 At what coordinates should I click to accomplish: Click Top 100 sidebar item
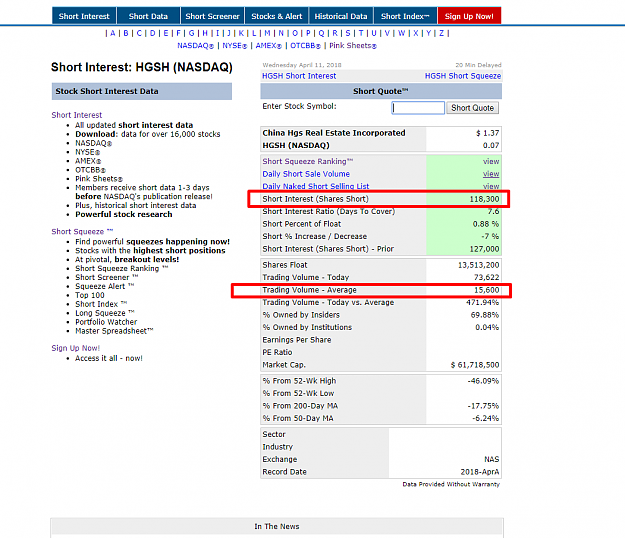pos(90,295)
